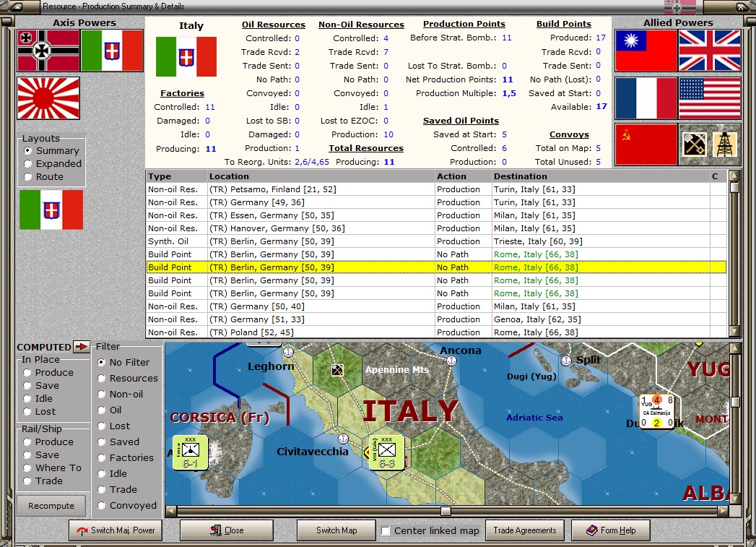Select the China flag in Allied Powers

click(646, 51)
